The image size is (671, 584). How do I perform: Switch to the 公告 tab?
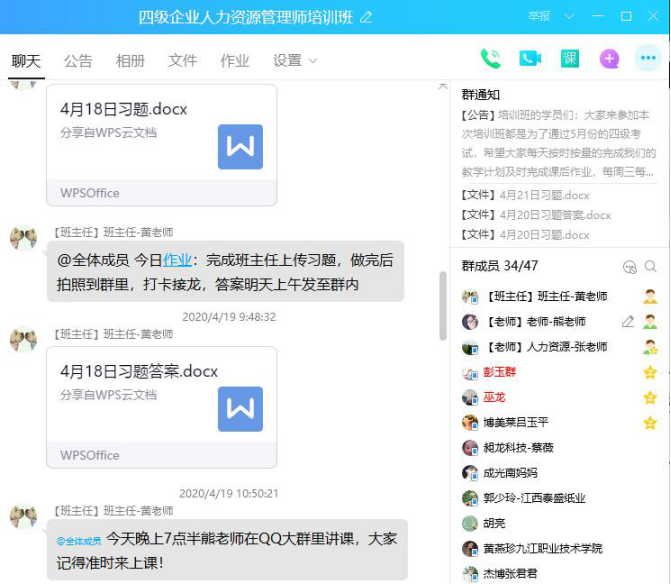pos(78,61)
